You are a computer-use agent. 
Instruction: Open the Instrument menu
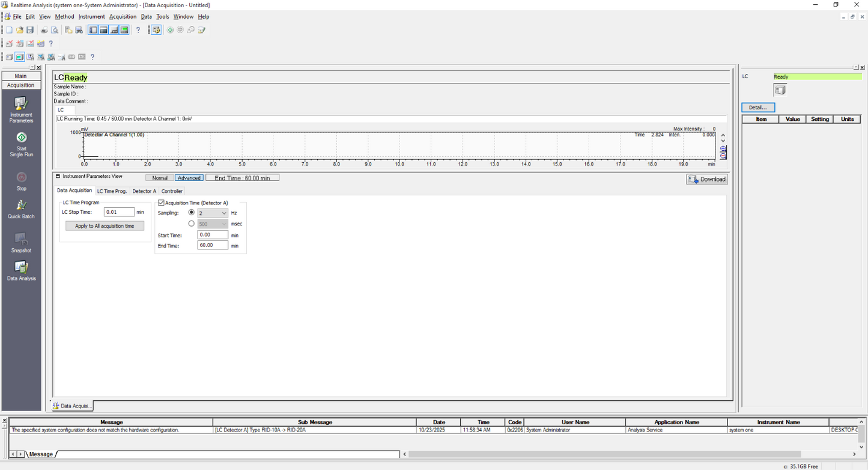coord(91,17)
